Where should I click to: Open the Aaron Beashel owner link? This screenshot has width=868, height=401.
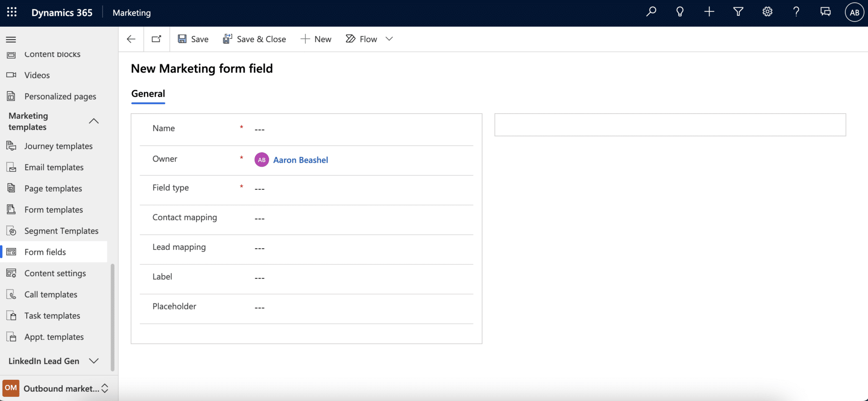point(300,160)
